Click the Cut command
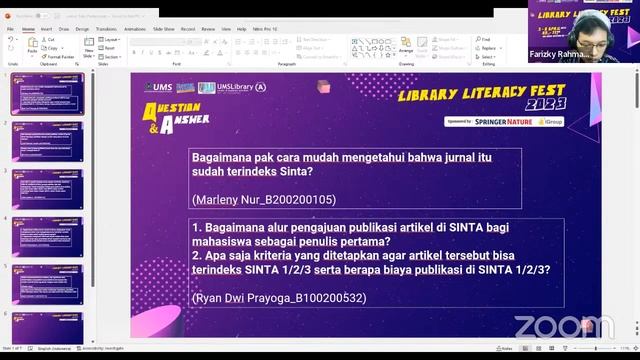Screen dimensions: 640x360 point(48,40)
